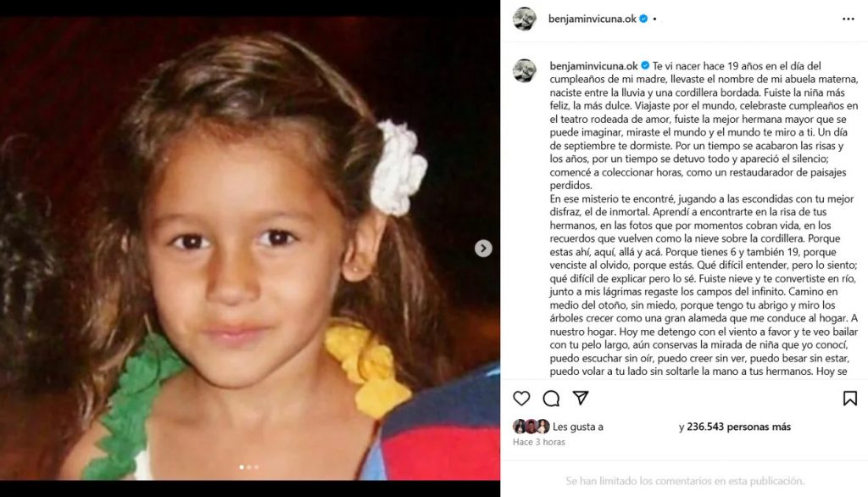The image size is (868, 497).
Task: Open benjaminvicuna.ok header profile picture
Action: (524, 19)
